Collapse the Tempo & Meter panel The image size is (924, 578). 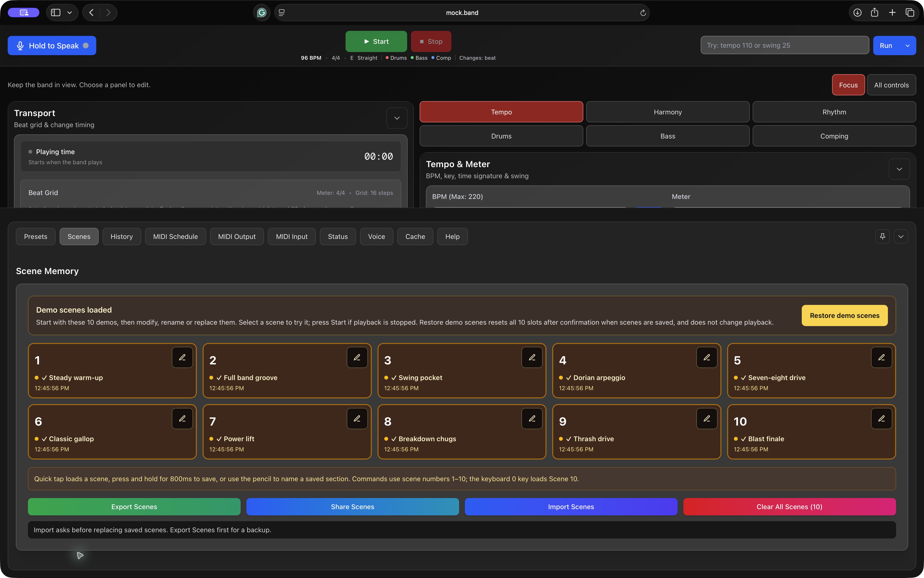pos(899,169)
